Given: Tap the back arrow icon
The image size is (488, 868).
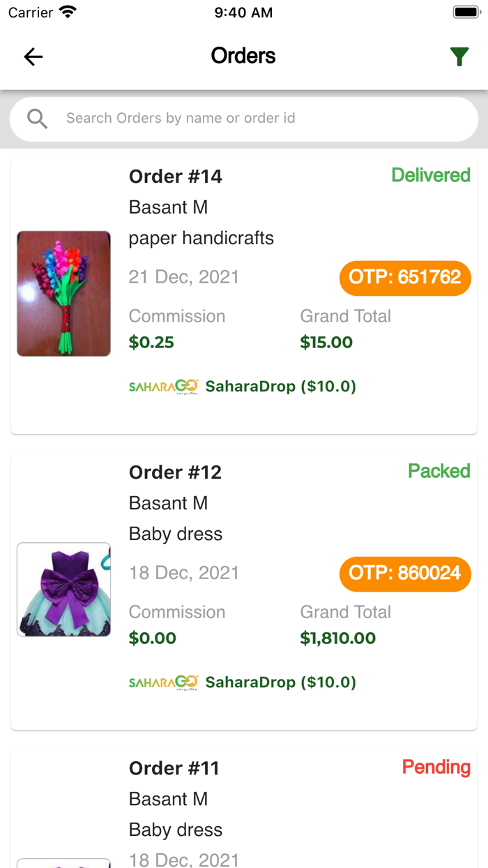Looking at the screenshot, I should pyautogui.click(x=33, y=57).
